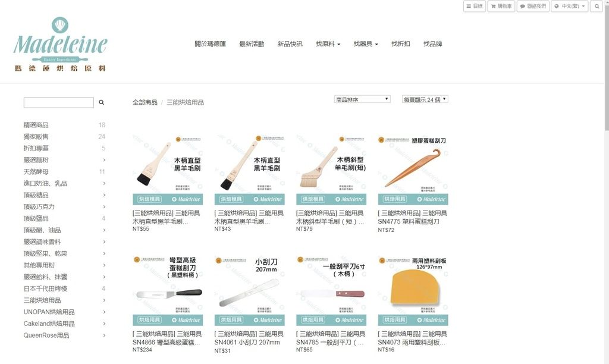This screenshot has width=609, height=364.
Task: Select 折扣專區 category in sidebar
Action: [x=36, y=148]
